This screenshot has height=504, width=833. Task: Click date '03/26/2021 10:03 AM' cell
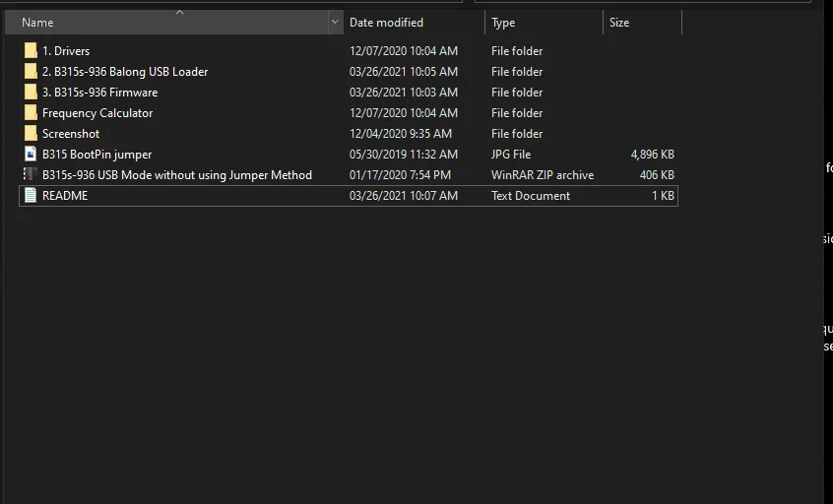[x=404, y=93]
